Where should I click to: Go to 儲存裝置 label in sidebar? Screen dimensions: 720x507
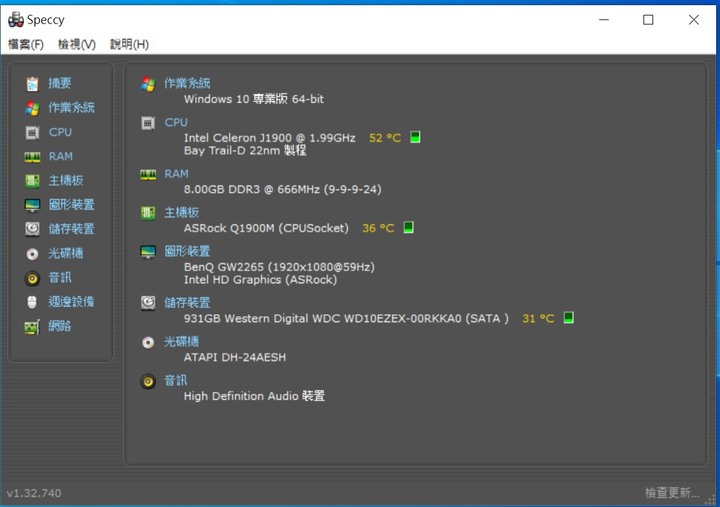click(72, 229)
